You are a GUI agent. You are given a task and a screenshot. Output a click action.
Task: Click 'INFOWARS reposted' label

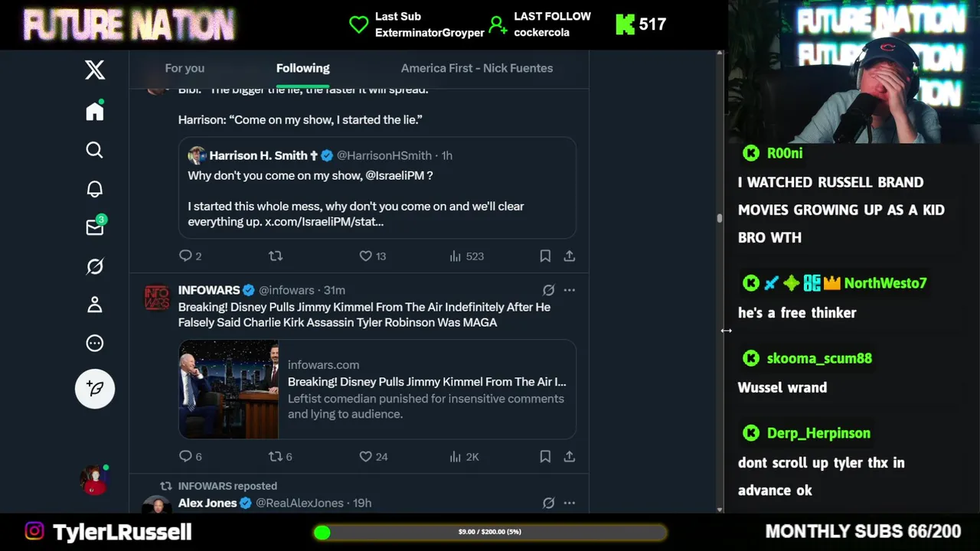227,486
